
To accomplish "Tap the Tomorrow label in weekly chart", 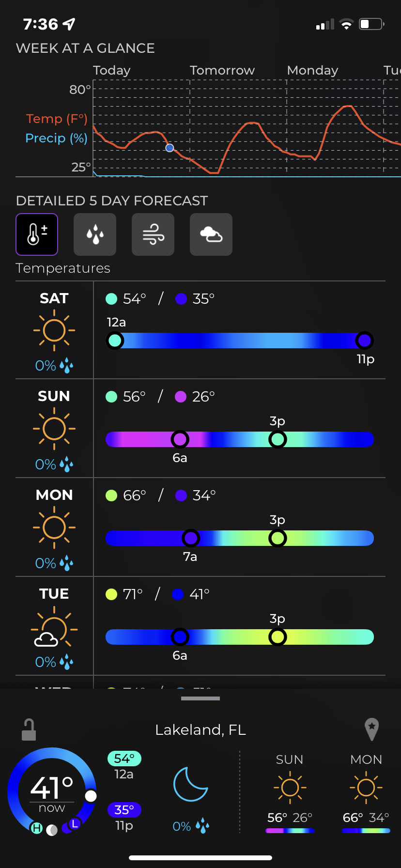I will tap(222, 71).
